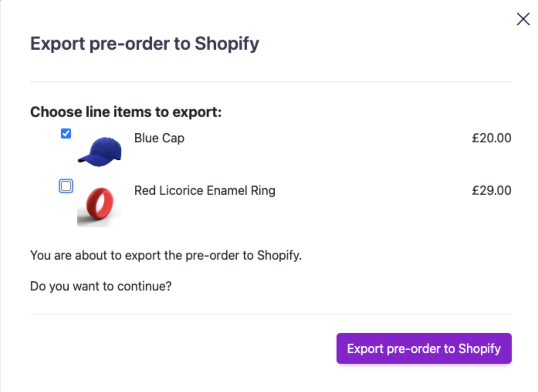Click the red ring product image
Screen dimensions: 538x392
100,204
